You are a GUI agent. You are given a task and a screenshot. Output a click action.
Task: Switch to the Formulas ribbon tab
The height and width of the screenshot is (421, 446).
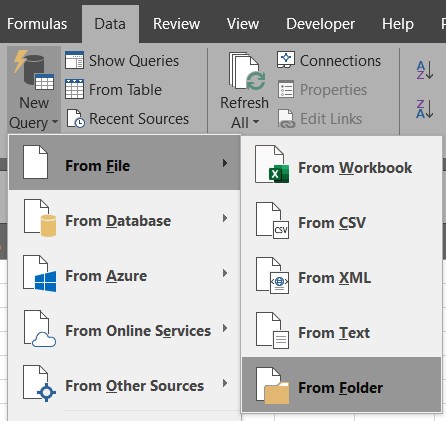pyautogui.click(x=37, y=24)
